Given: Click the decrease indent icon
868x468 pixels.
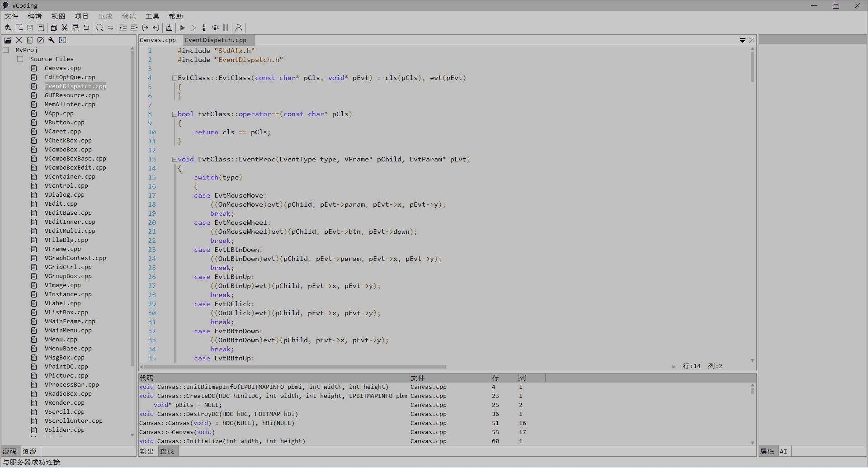Looking at the screenshot, I should click(x=134, y=28).
